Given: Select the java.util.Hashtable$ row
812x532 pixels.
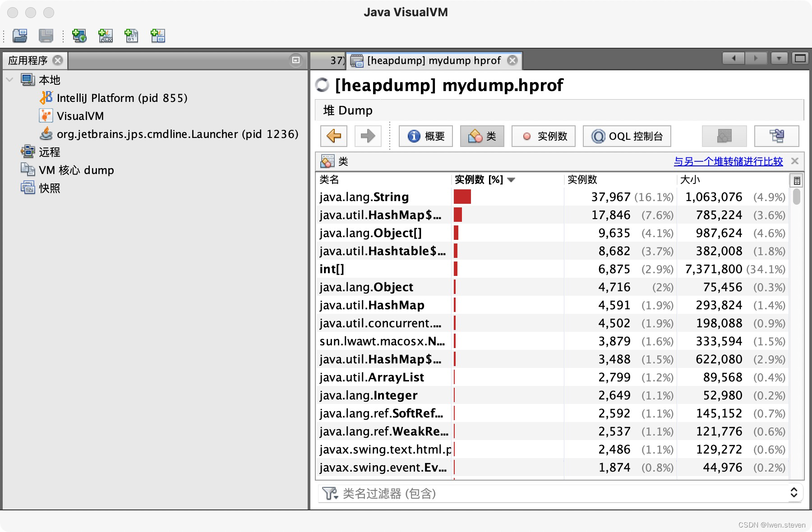Looking at the screenshot, I should (x=553, y=251).
